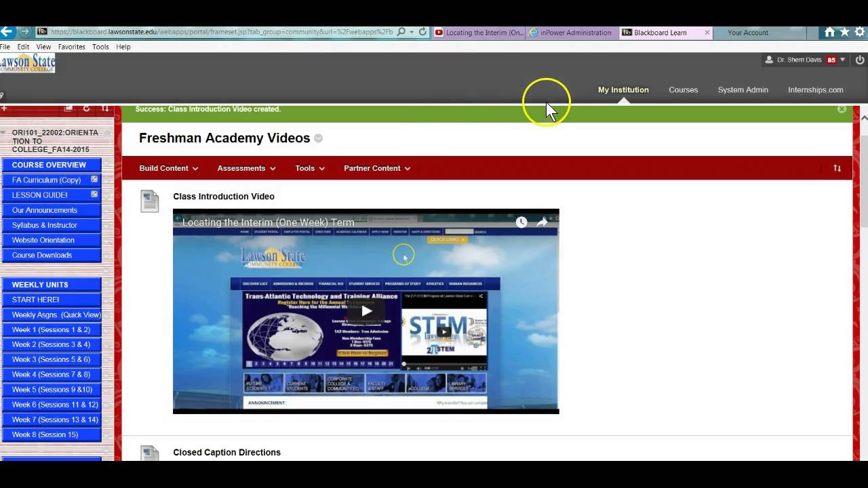Viewport: 868px width, 488px height.
Task: Open Syllabus & Instructor link
Action: 45,225
